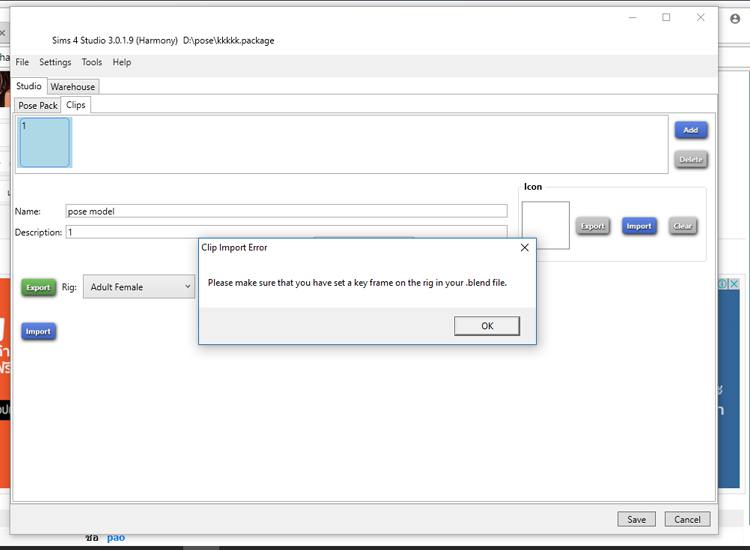The height and width of the screenshot is (550, 750).
Task: Select the Pose Pack tab
Action: [x=38, y=105]
